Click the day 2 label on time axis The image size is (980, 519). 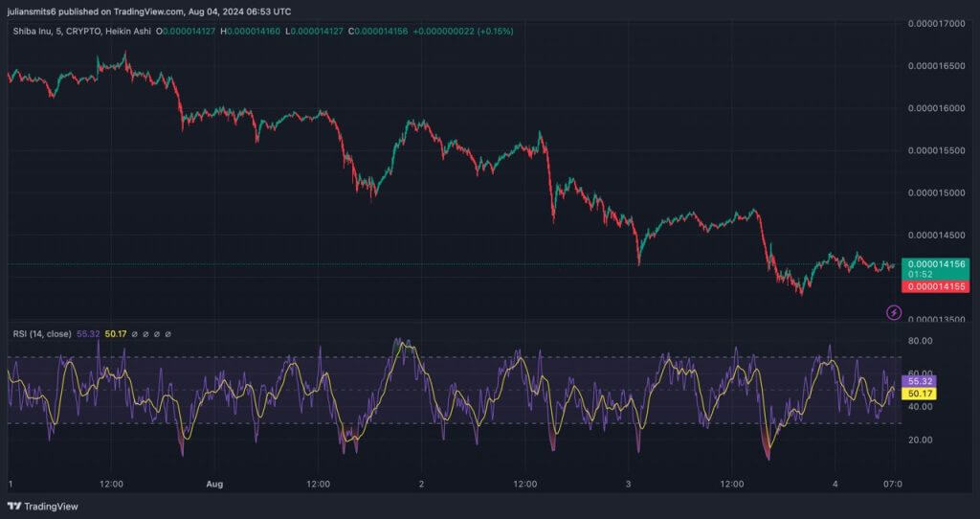pos(421,484)
